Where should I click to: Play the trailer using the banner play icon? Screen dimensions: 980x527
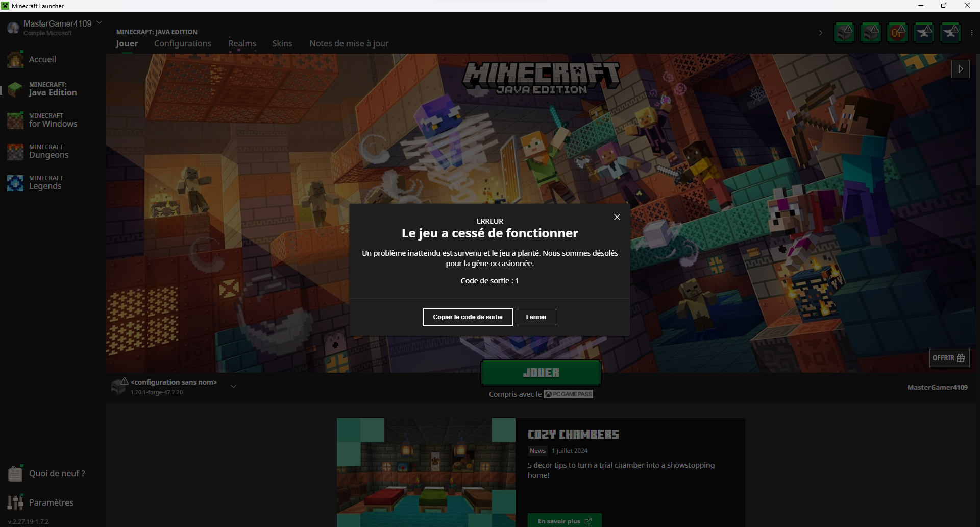(x=961, y=69)
